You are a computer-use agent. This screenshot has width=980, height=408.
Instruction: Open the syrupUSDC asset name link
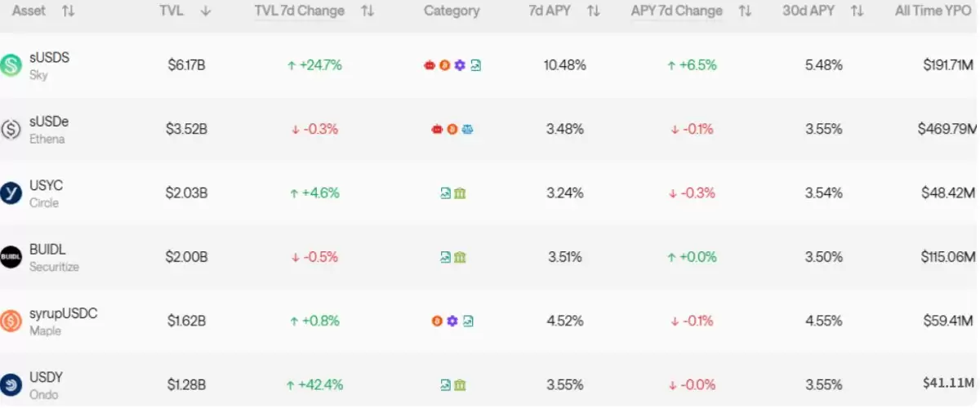click(x=63, y=313)
